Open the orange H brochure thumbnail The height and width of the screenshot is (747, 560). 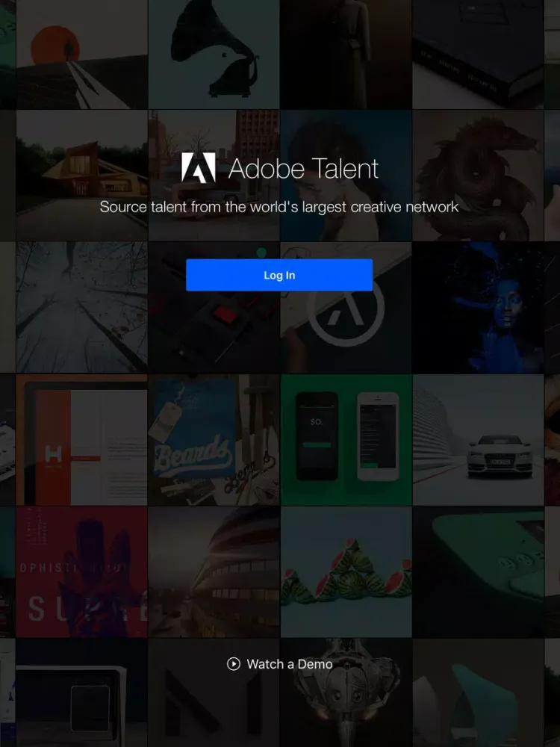82,440
